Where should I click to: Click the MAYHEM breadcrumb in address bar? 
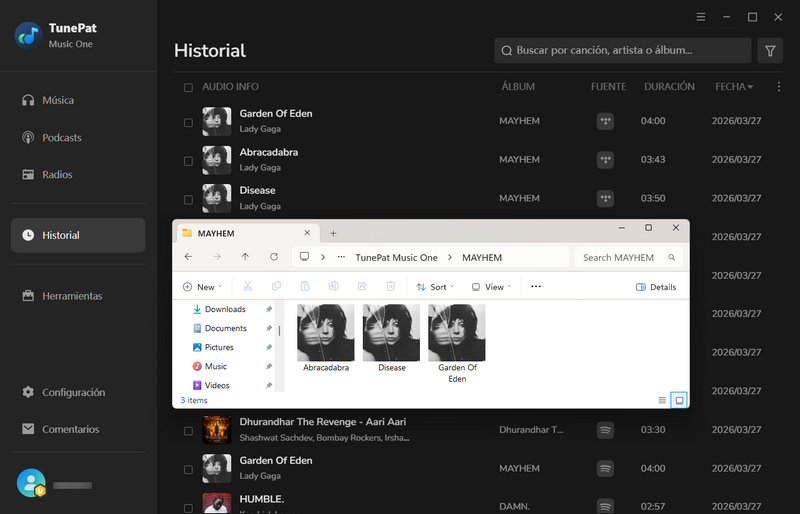tap(482, 258)
